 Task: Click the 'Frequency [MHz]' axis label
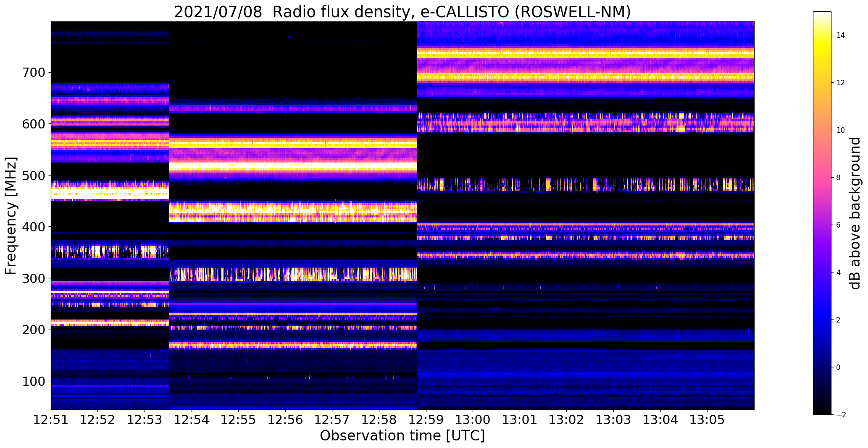pos(11,216)
